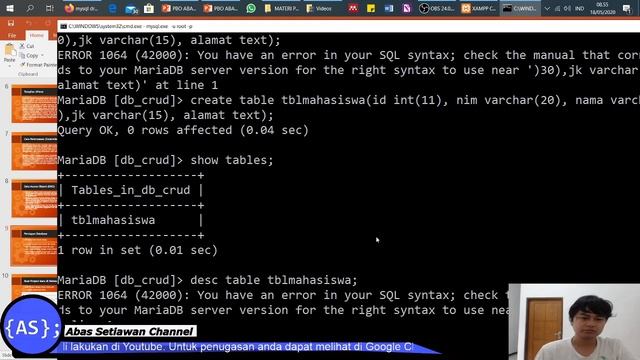Open the Copy dropdown arrow

42,55
